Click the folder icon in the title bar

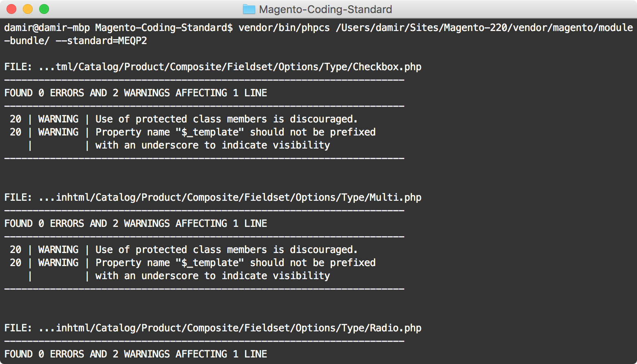click(249, 9)
